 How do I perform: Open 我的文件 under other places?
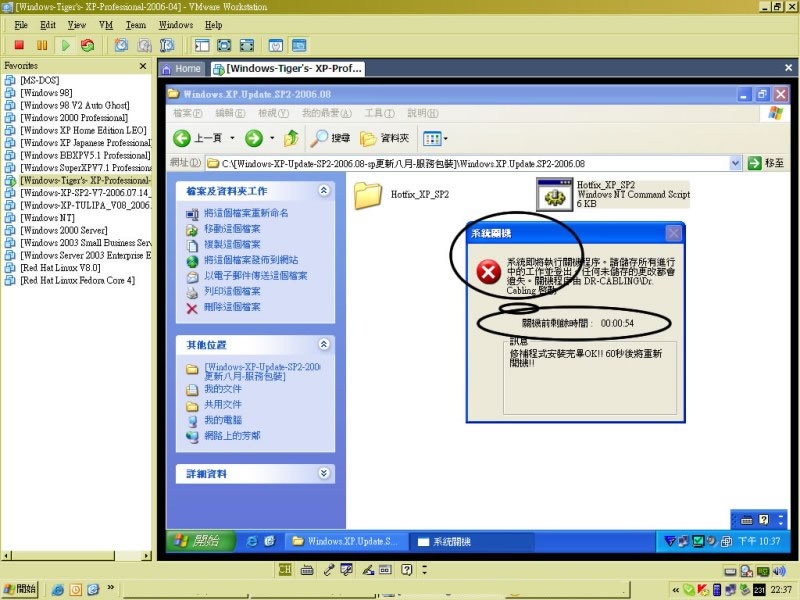[x=223, y=389]
